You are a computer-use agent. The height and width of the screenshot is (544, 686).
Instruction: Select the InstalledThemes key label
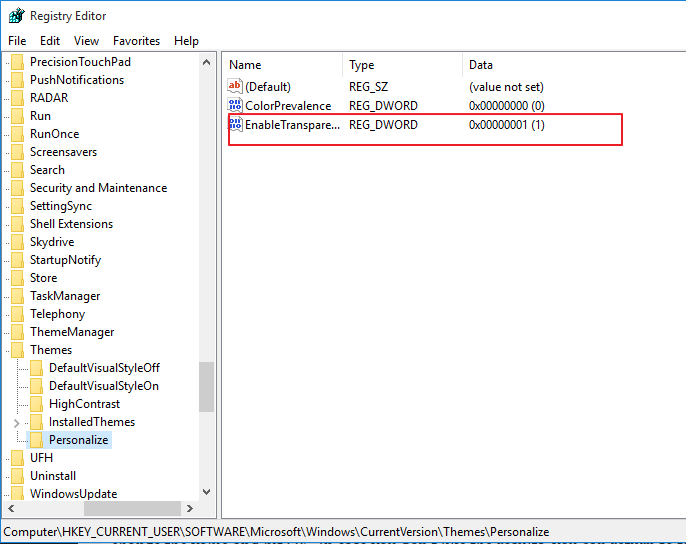[92, 422]
